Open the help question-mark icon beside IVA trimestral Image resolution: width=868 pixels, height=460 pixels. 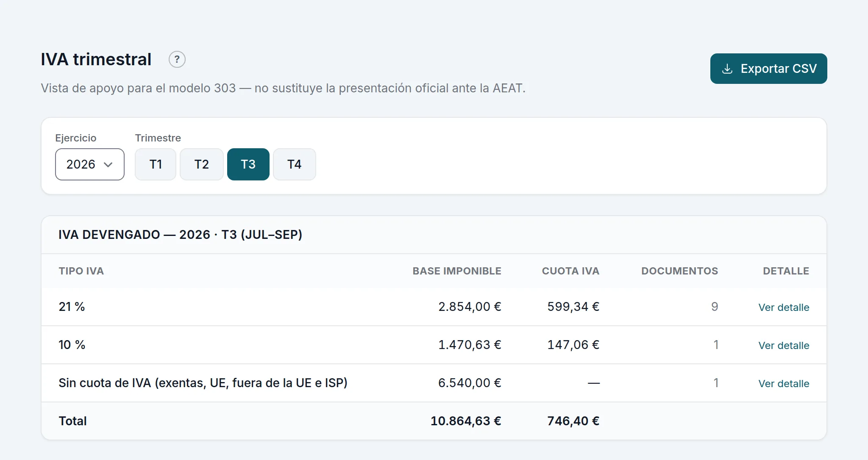(177, 59)
